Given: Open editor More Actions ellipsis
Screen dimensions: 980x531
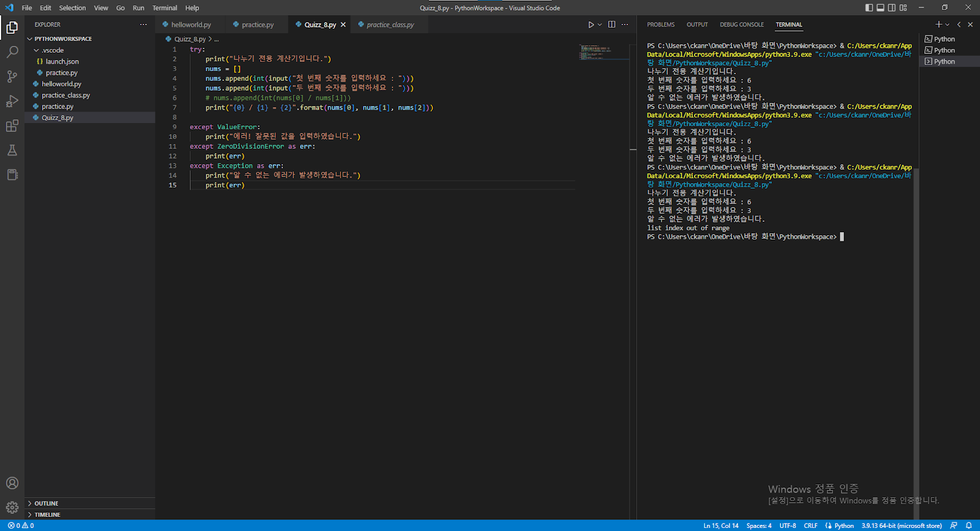Looking at the screenshot, I should pos(625,24).
